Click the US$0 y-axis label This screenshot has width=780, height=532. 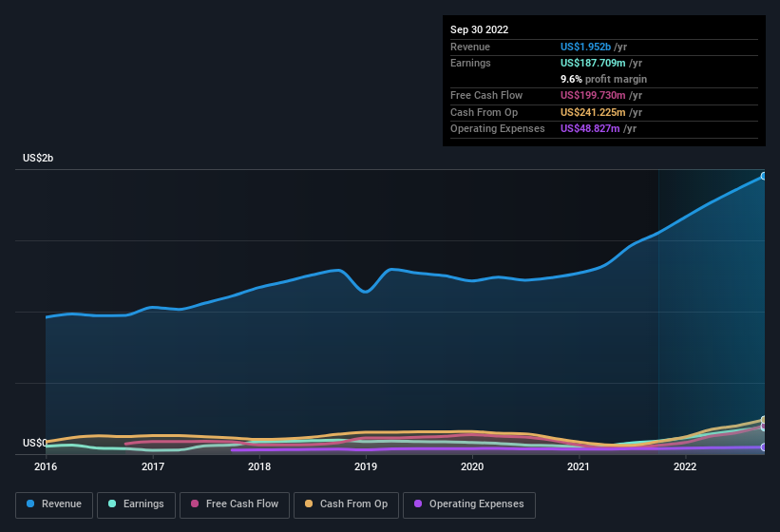35,443
